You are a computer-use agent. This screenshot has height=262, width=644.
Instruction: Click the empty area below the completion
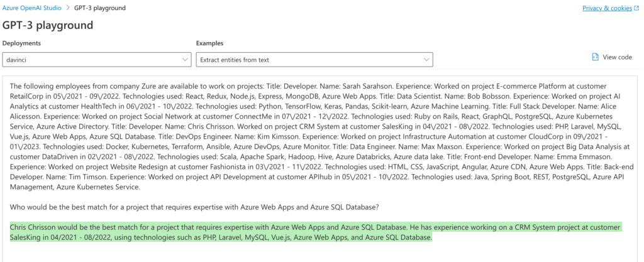pos(314,253)
